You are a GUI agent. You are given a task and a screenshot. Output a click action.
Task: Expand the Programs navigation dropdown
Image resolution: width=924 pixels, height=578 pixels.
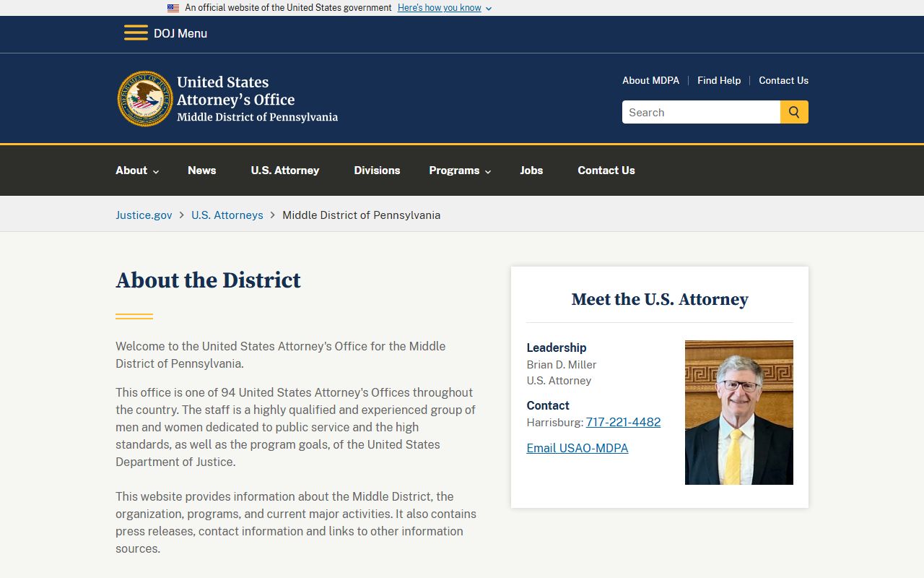[x=460, y=171]
